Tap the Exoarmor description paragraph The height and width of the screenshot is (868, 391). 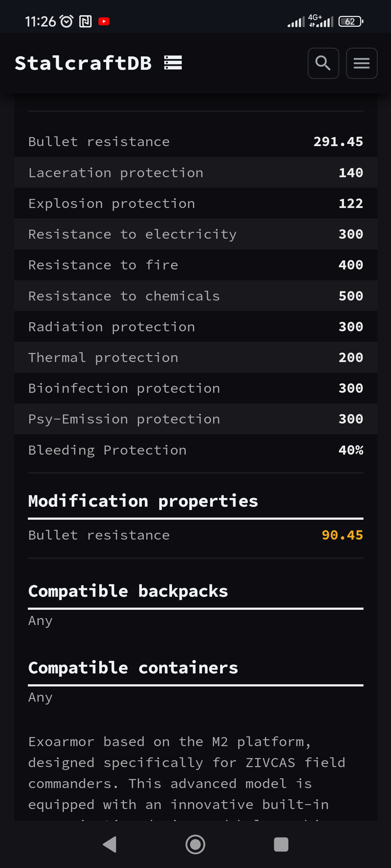[x=187, y=773]
